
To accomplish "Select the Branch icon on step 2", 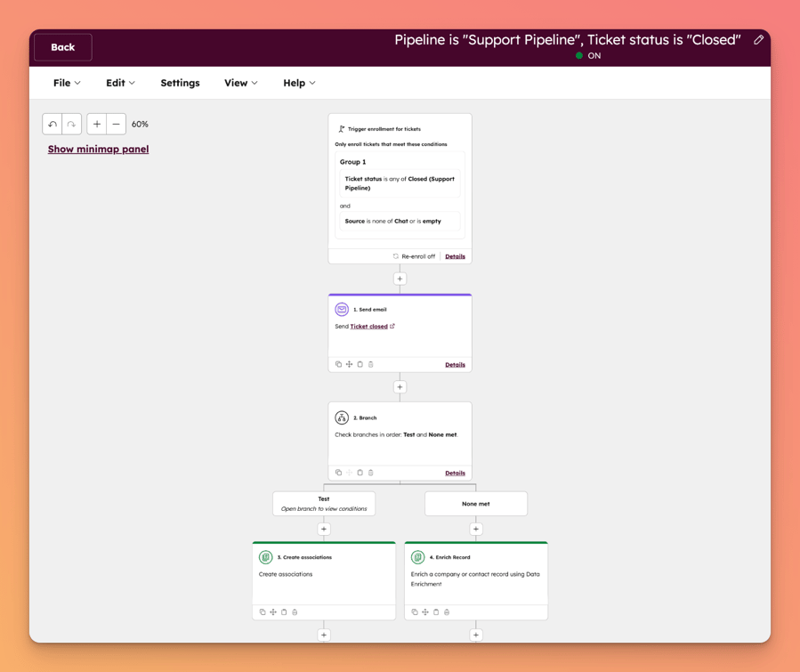I will click(x=342, y=417).
